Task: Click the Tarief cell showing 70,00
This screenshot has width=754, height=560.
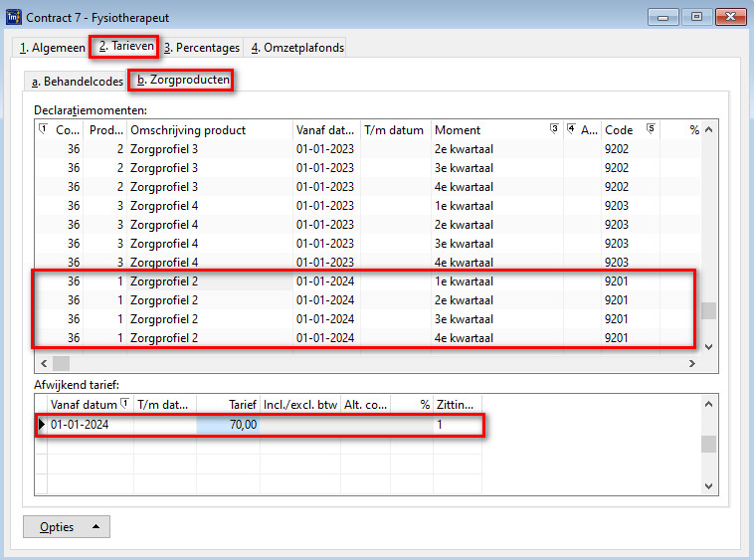Action: [x=228, y=425]
